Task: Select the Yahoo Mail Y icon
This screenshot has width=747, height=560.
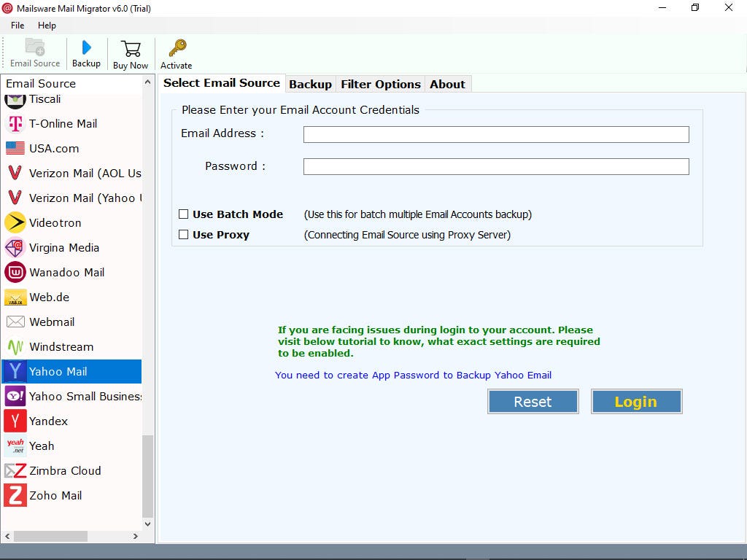Action: (x=15, y=371)
